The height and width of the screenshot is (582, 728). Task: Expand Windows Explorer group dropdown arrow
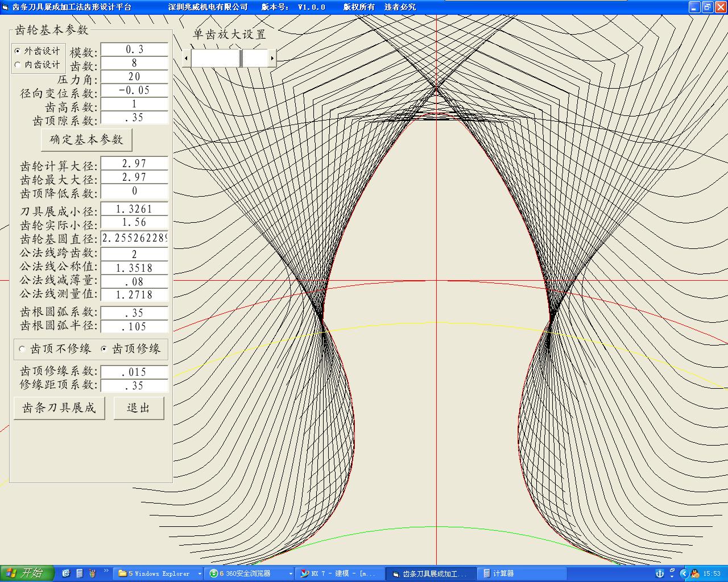pos(200,573)
